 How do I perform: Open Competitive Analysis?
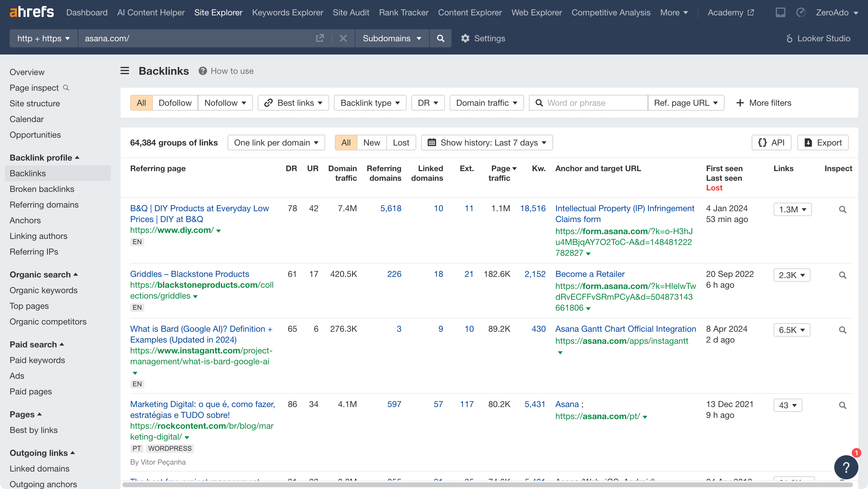point(611,12)
